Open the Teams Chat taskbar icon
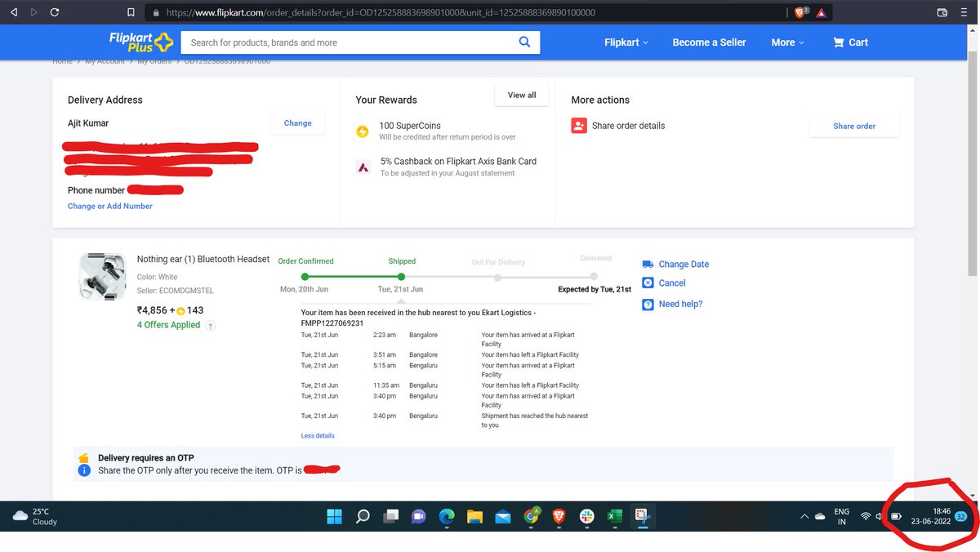This screenshot has height=552, width=980. tap(419, 517)
